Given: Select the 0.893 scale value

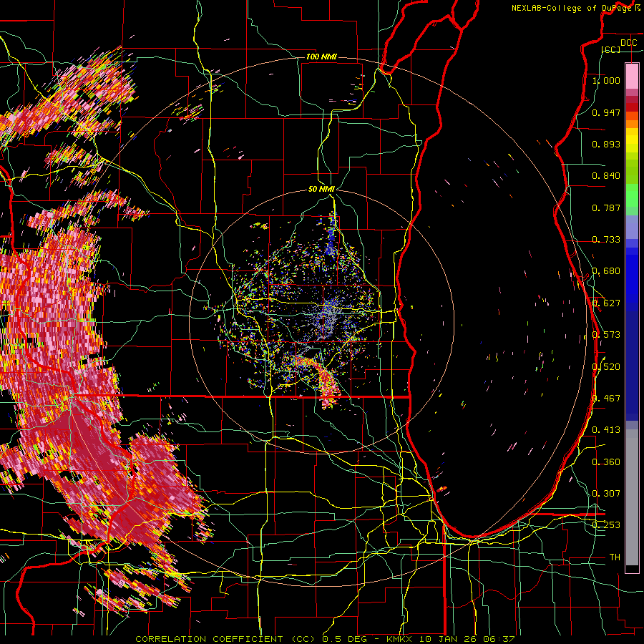Looking at the screenshot, I should click(606, 144).
